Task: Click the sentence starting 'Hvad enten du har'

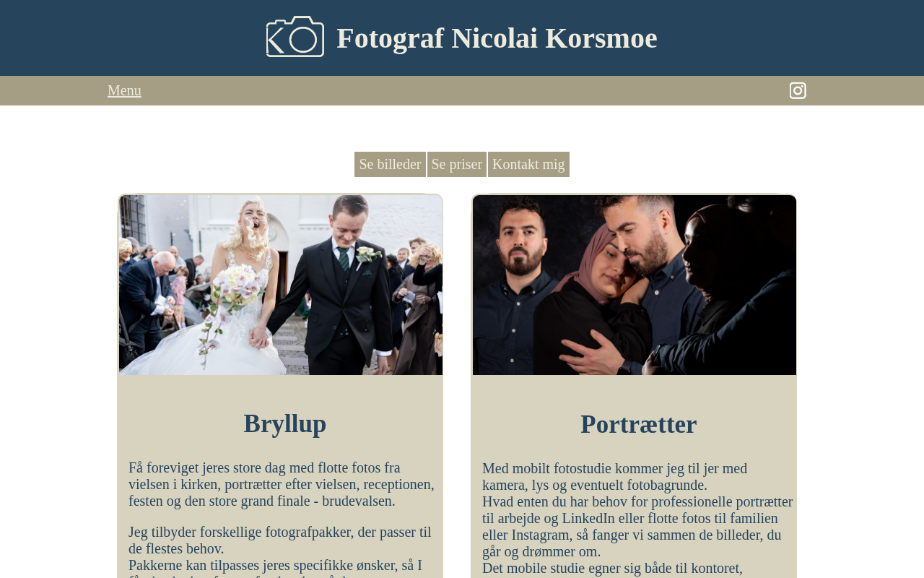Action: click(637, 527)
